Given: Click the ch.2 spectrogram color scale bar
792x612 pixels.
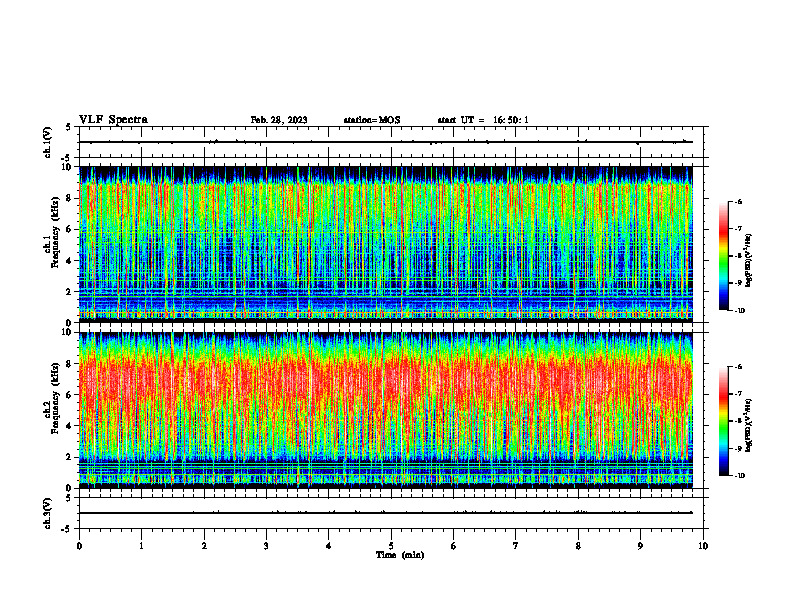Looking at the screenshot, I should tap(724, 421).
